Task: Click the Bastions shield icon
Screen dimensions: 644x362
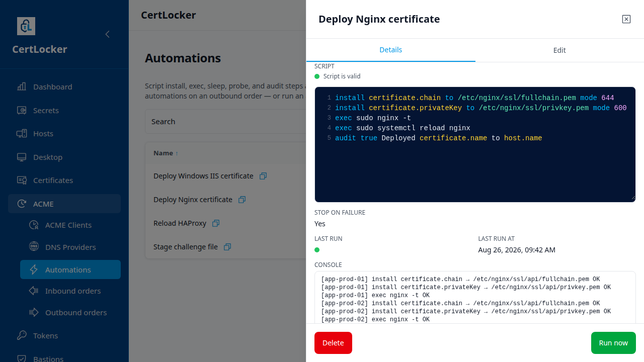Action: click(x=22, y=358)
